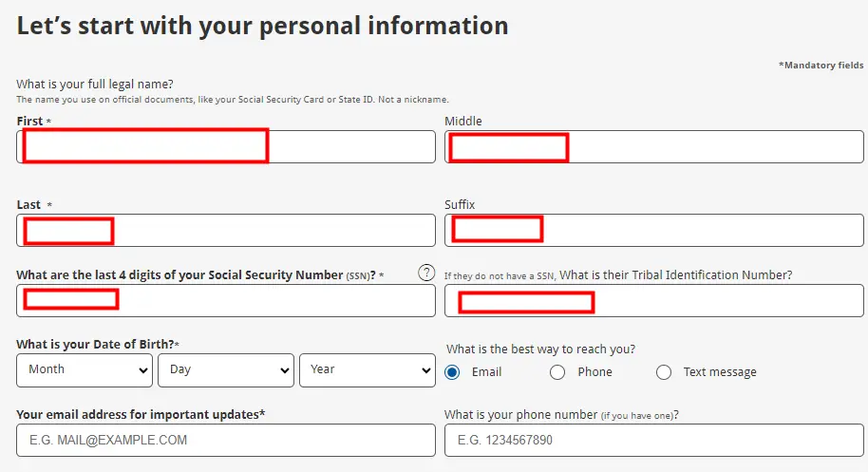This screenshot has height=472, width=868.
Task: Click the Text message option label
Action: (720, 372)
